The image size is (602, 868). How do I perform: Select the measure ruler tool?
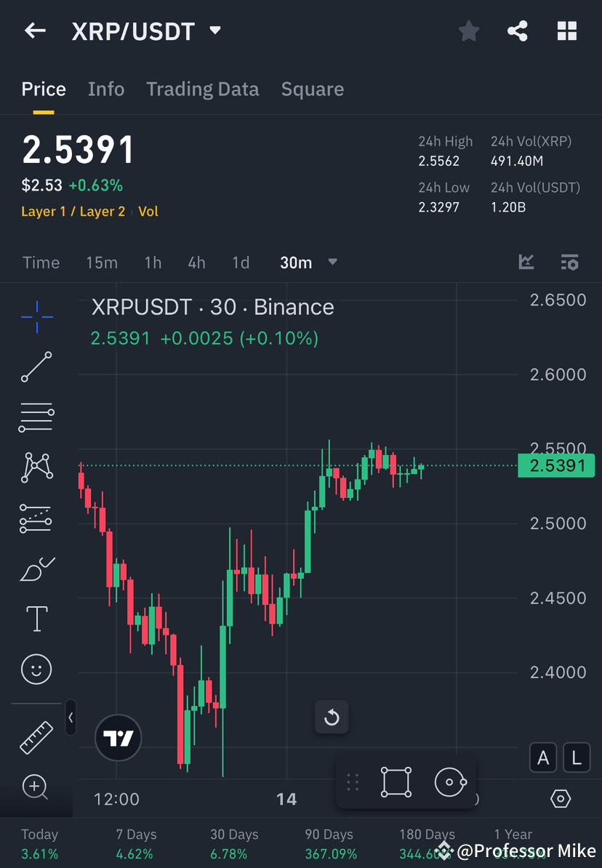click(x=36, y=736)
